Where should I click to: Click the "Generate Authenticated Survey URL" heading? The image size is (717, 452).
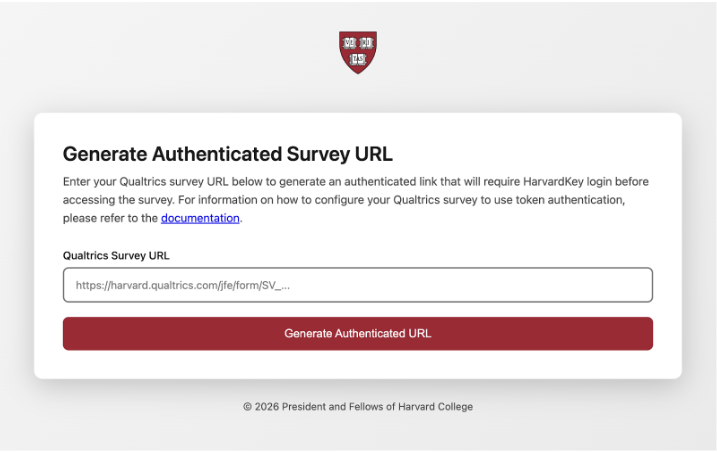coord(228,154)
